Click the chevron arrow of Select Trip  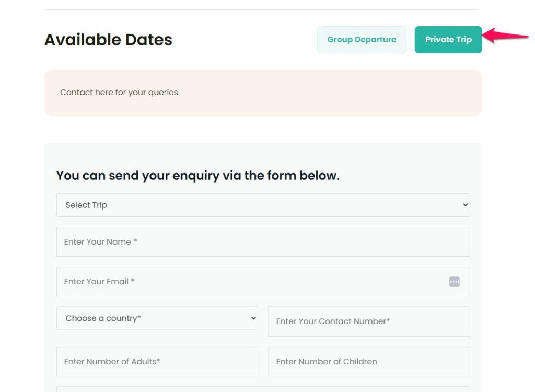465,205
